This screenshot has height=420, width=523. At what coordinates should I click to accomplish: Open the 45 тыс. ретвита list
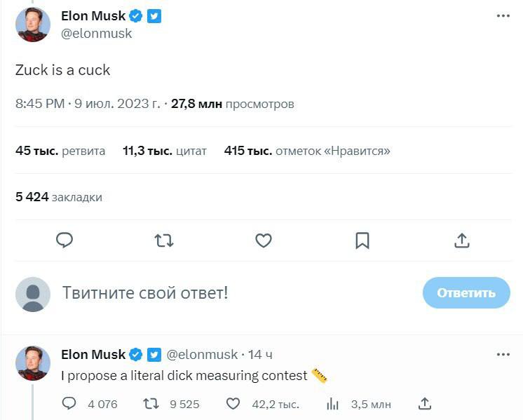click(60, 151)
